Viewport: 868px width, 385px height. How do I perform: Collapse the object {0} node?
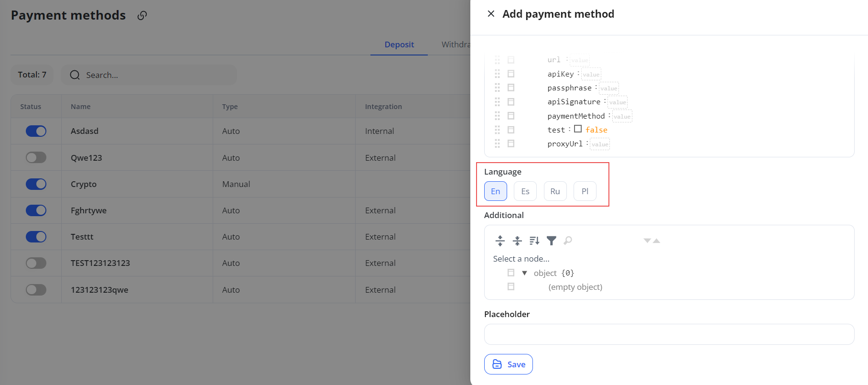(524, 273)
